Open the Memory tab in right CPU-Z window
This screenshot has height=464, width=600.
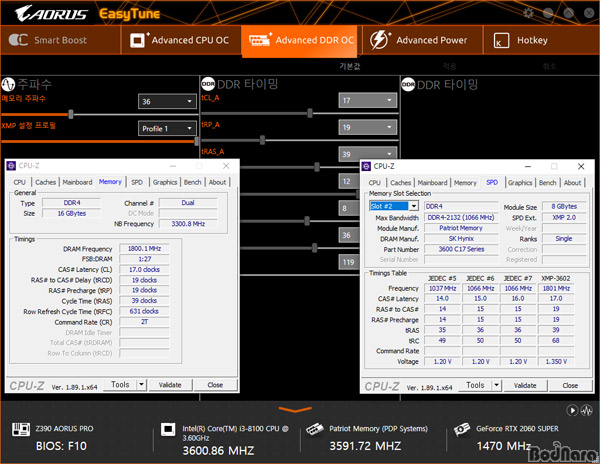click(465, 183)
